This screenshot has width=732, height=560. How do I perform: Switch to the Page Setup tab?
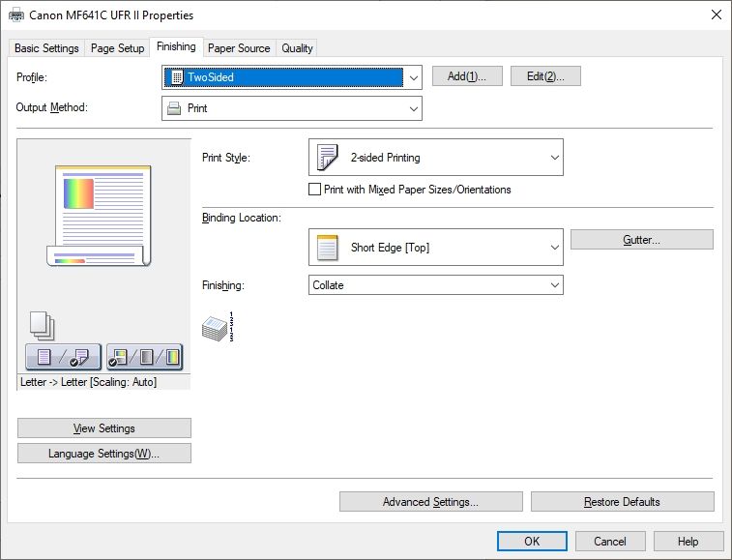117,48
